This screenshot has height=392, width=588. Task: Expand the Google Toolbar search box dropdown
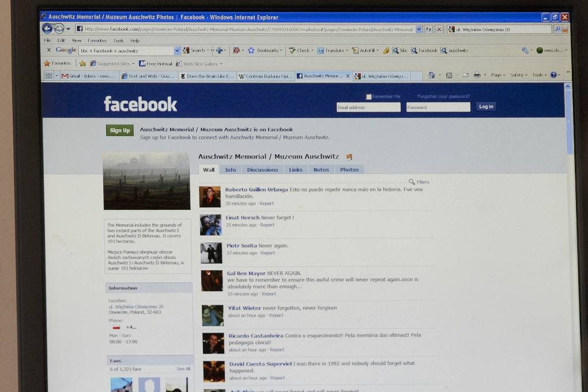[x=176, y=50]
